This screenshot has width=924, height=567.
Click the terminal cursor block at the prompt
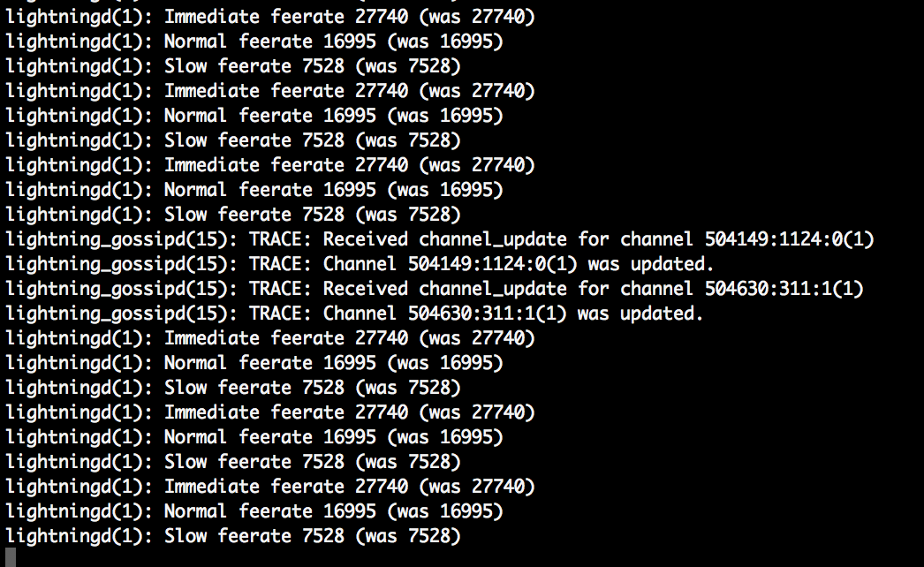click(x=11, y=557)
